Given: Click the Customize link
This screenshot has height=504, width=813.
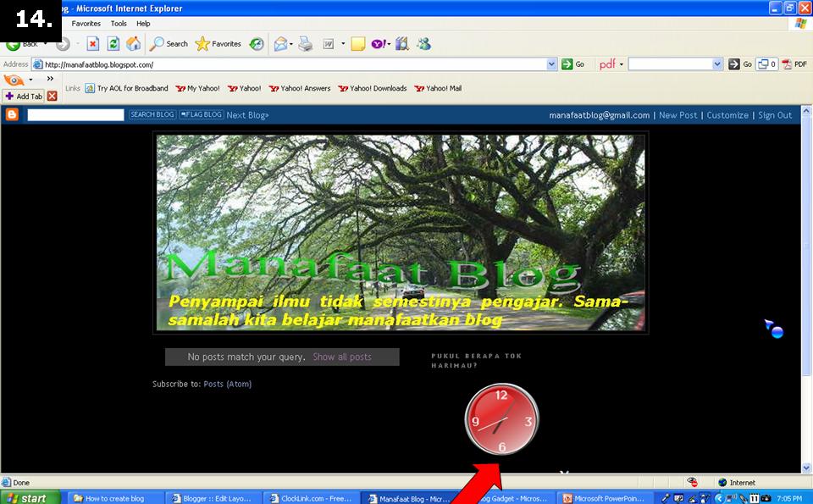Looking at the screenshot, I should click(x=727, y=115).
